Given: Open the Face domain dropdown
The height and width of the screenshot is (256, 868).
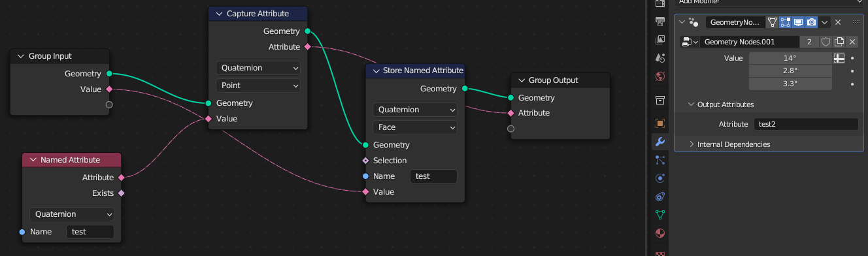Looking at the screenshot, I should [415, 127].
